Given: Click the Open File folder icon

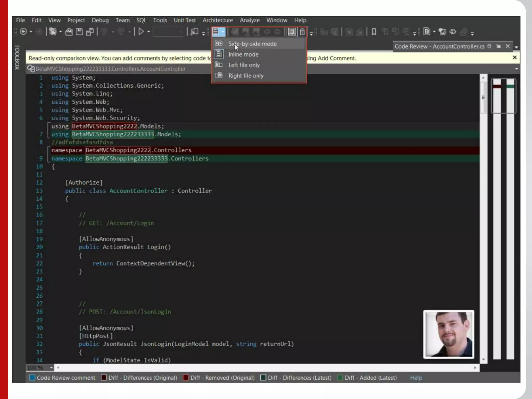Looking at the screenshot, I should tap(69, 32).
